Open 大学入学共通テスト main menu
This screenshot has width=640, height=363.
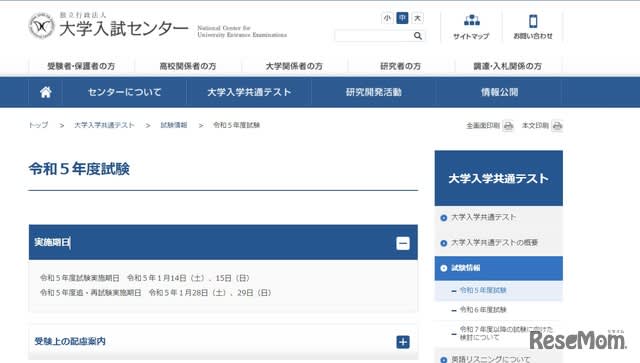249,92
